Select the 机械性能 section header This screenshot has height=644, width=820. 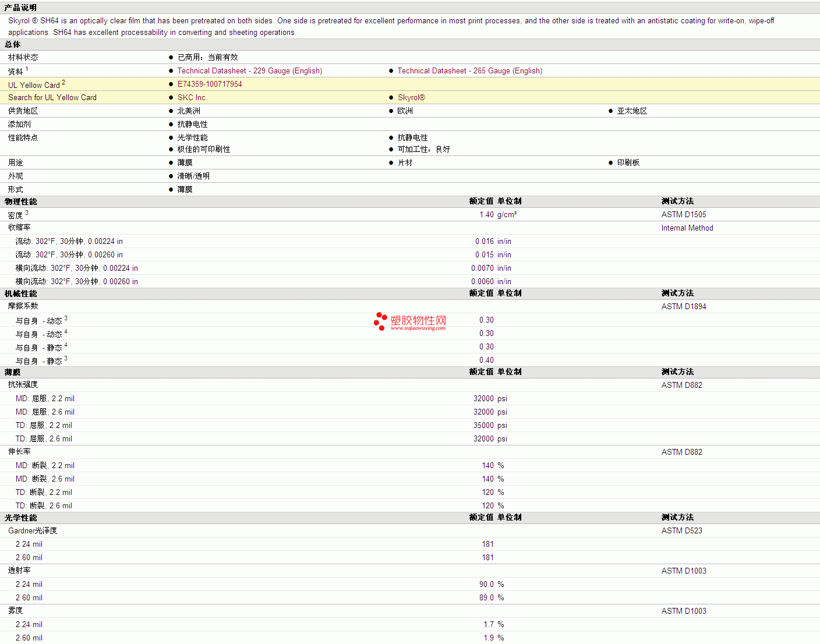[20, 293]
